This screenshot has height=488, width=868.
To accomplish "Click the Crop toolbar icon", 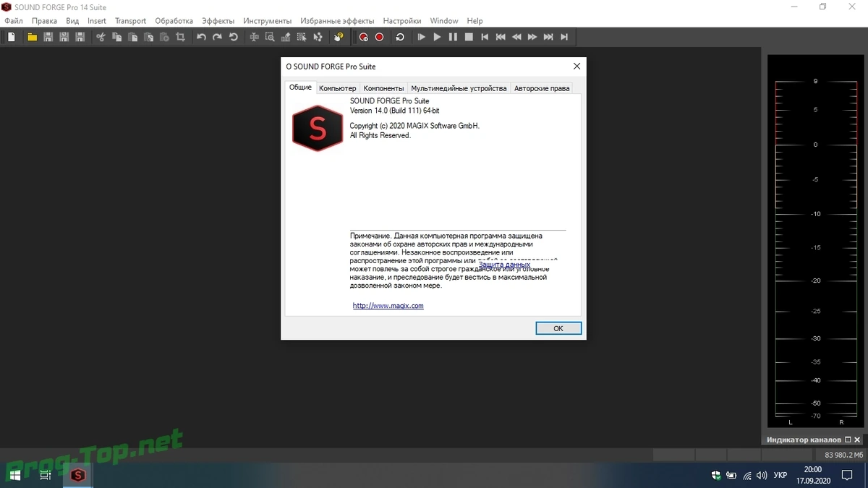I will click(x=181, y=37).
